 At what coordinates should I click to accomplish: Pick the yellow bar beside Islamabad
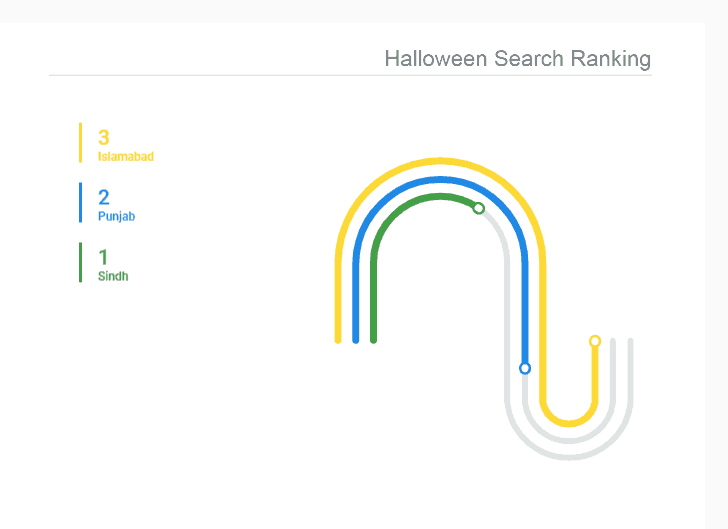pyautogui.click(x=80, y=142)
